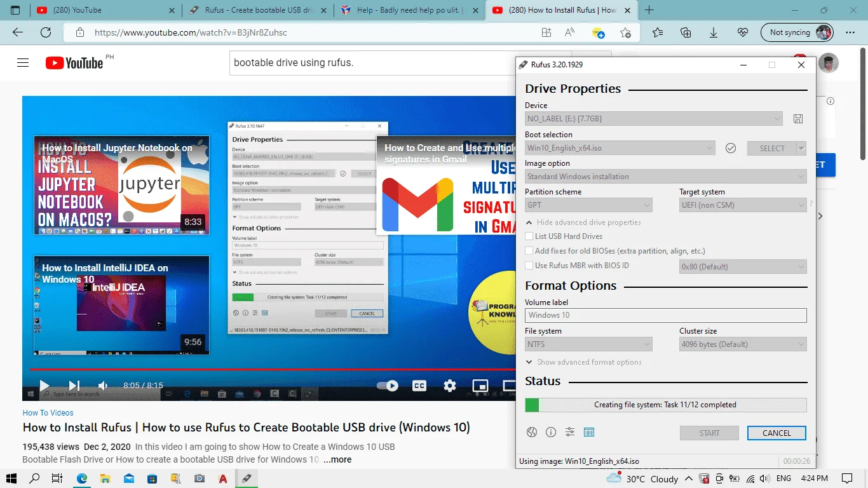Open the SELECT button dropdown arrow
Screen dimensions: 868x488
coord(802,148)
